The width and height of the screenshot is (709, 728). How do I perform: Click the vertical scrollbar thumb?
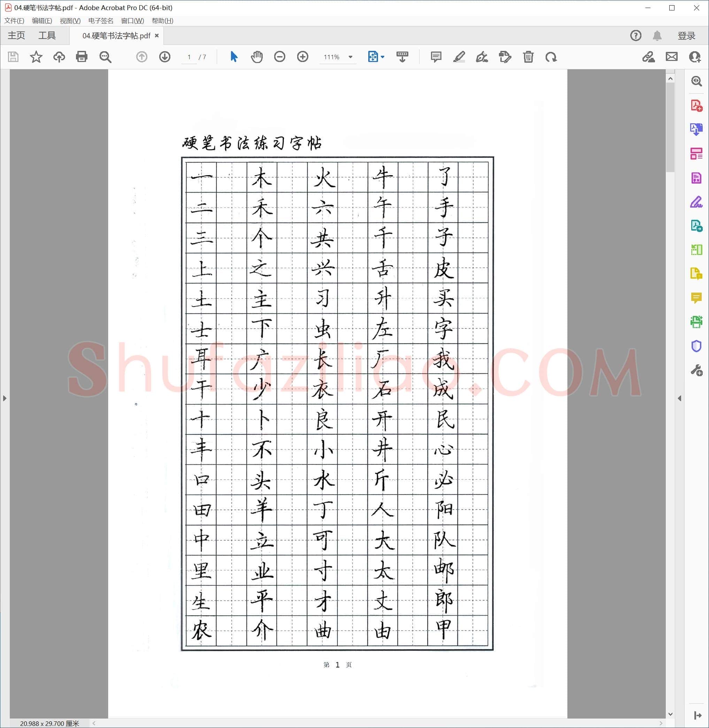pos(670,127)
